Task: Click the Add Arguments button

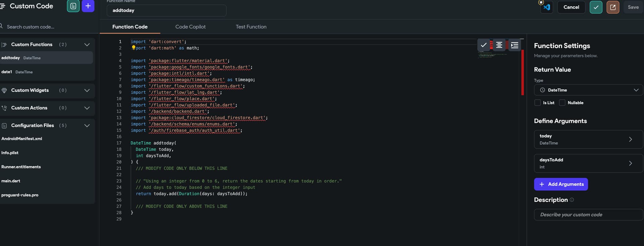Action: (x=561, y=184)
